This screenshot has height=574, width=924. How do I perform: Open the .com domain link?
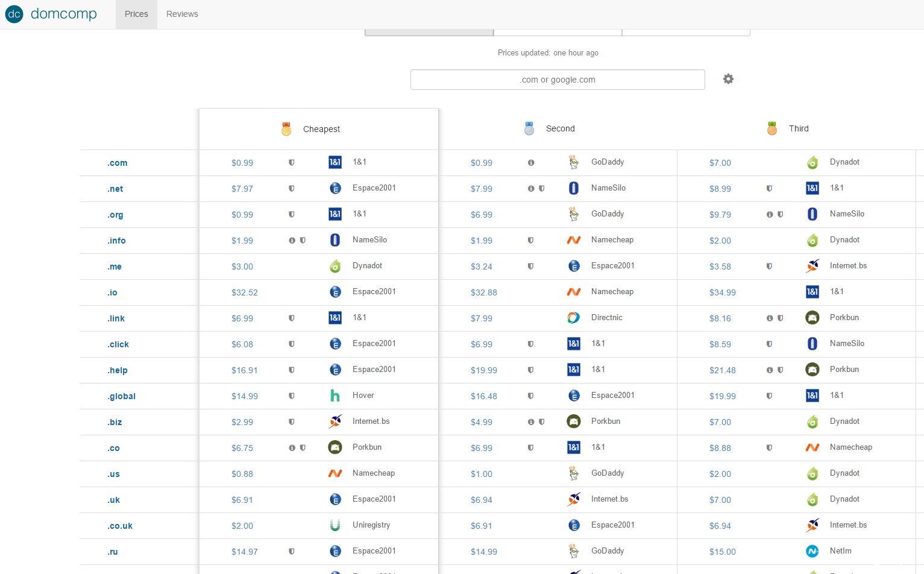(118, 163)
